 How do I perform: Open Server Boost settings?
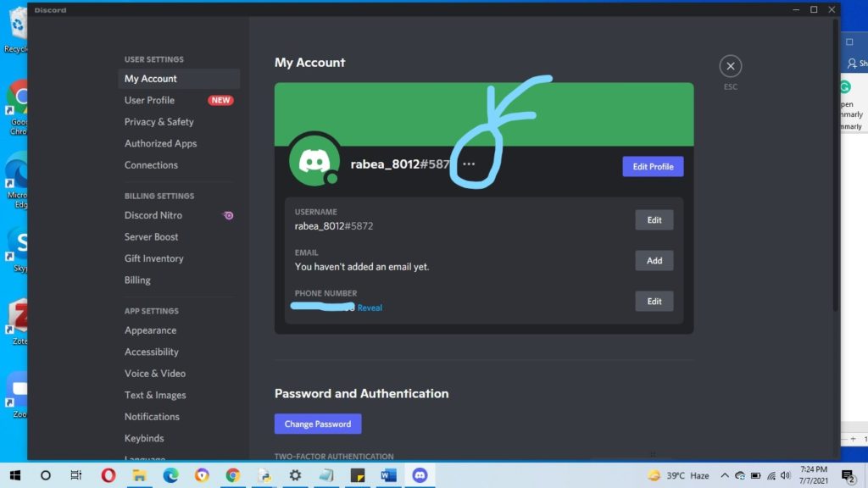coord(179,237)
